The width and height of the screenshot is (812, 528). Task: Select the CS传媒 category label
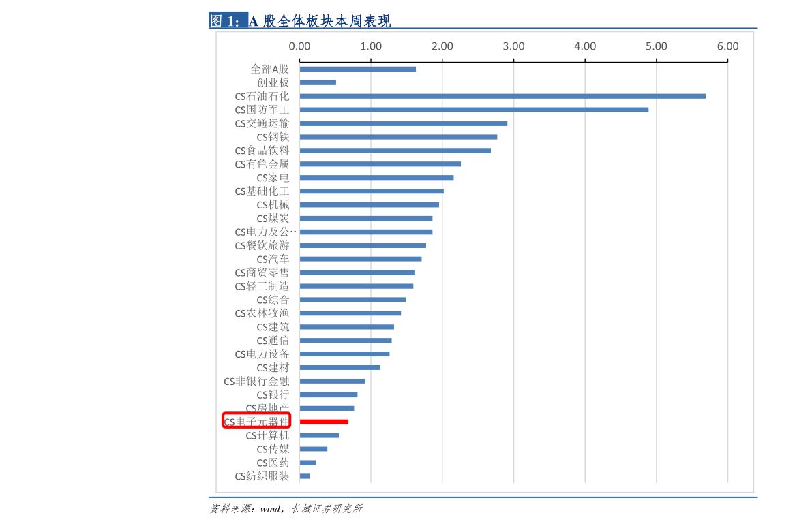pyautogui.click(x=273, y=449)
